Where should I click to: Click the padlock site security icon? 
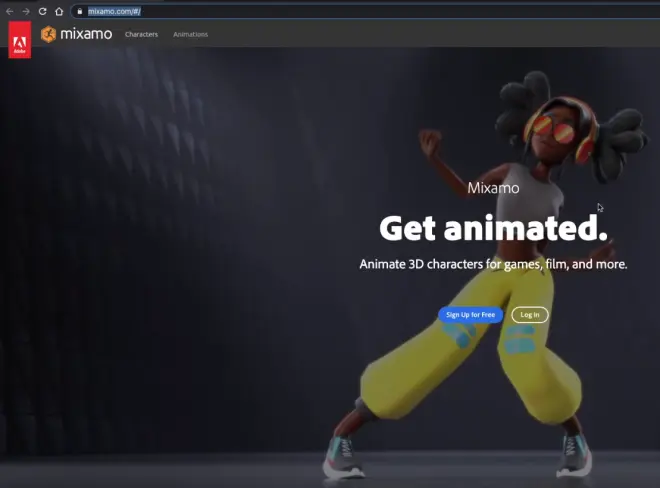[80, 11]
